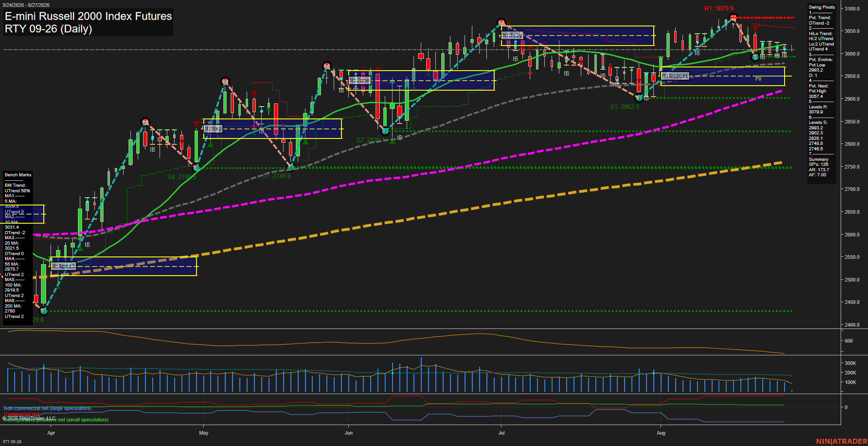Click Pvt. Evolve: entry in Swing Pivots
Image resolution: width=868 pixels, height=446 pixels.
point(821,60)
